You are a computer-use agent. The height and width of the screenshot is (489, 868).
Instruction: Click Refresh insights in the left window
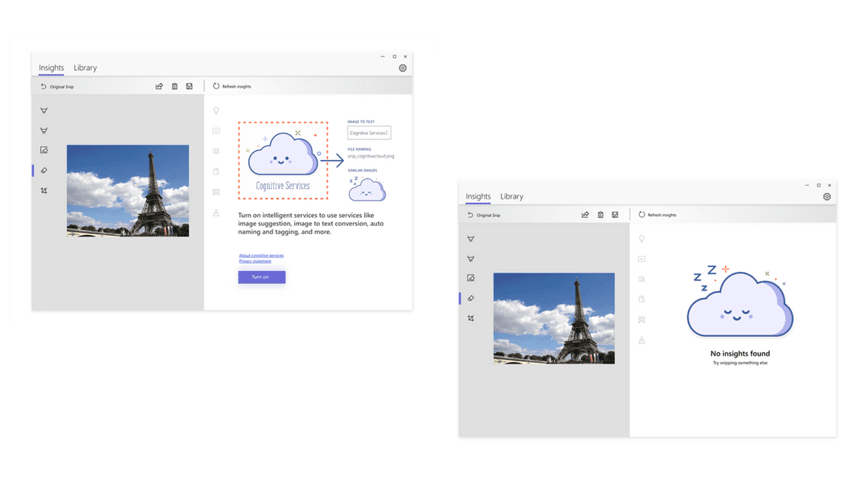[x=231, y=86]
